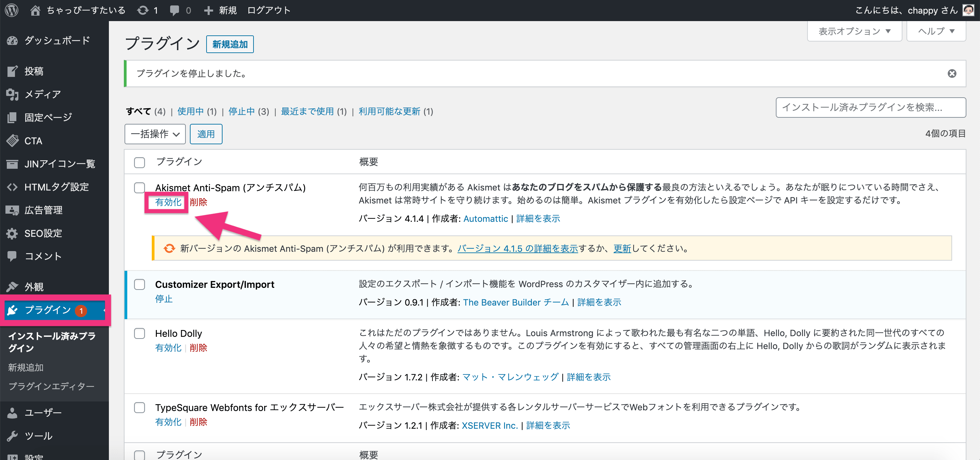Screen dimensions: 980x460
Task: Open the プラグインエディター submenu item
Action: coord(51,386)
